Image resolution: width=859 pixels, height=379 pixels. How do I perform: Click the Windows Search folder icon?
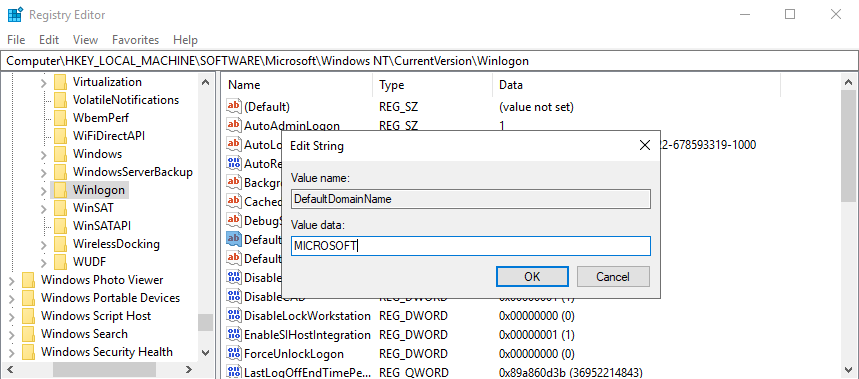pyautogui.click(x=28, y=334)
